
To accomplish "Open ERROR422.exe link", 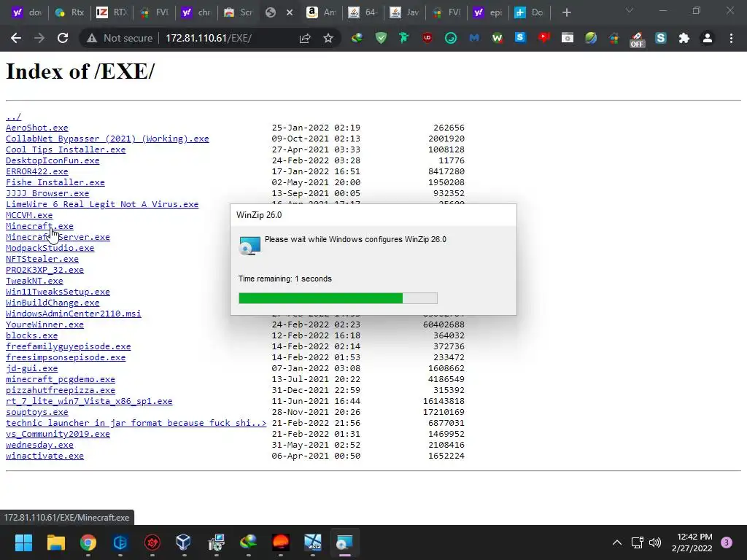I will pyautogui.click(x=36, y=171).
